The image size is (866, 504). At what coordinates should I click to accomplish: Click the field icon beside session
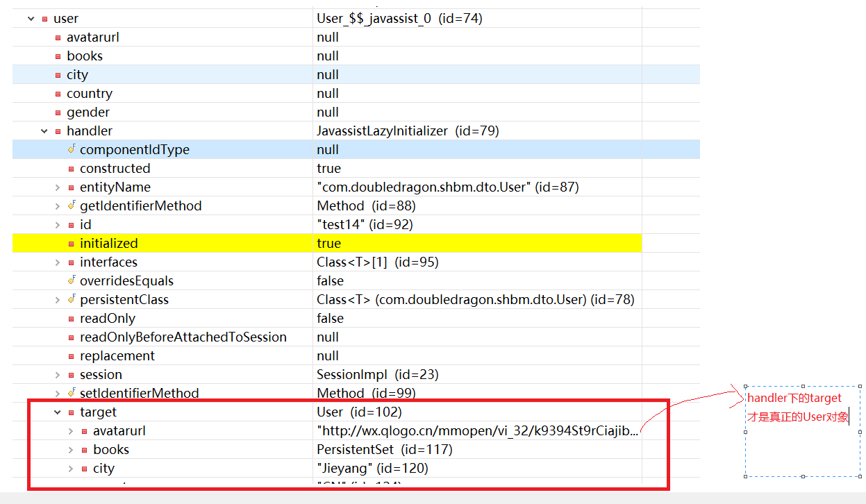(72, 375)
